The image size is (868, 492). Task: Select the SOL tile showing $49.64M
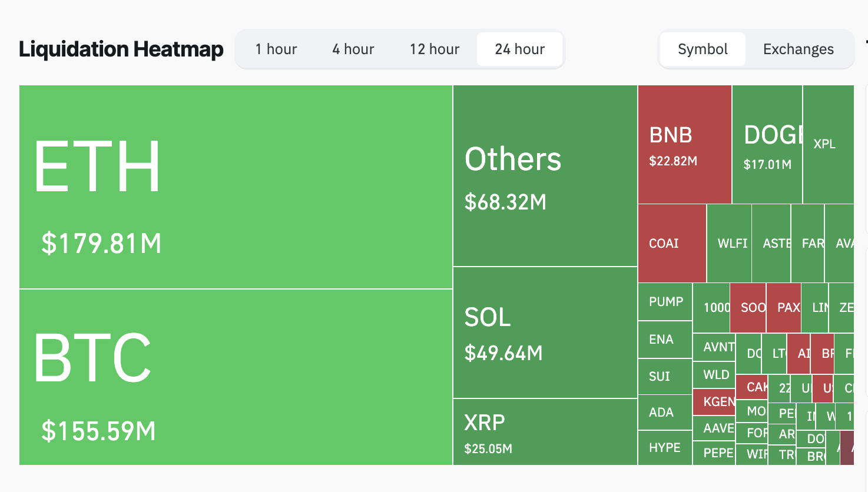(545, 333)
